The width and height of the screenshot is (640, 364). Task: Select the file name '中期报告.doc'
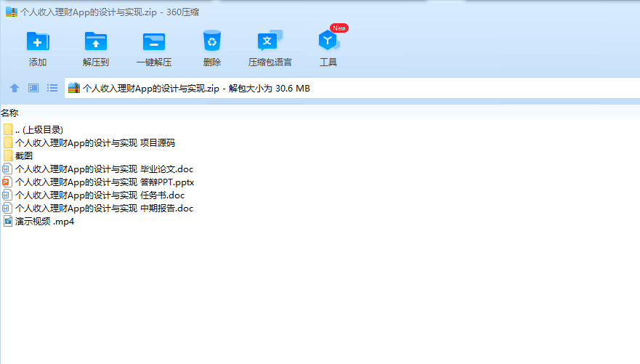pos(104,208)
